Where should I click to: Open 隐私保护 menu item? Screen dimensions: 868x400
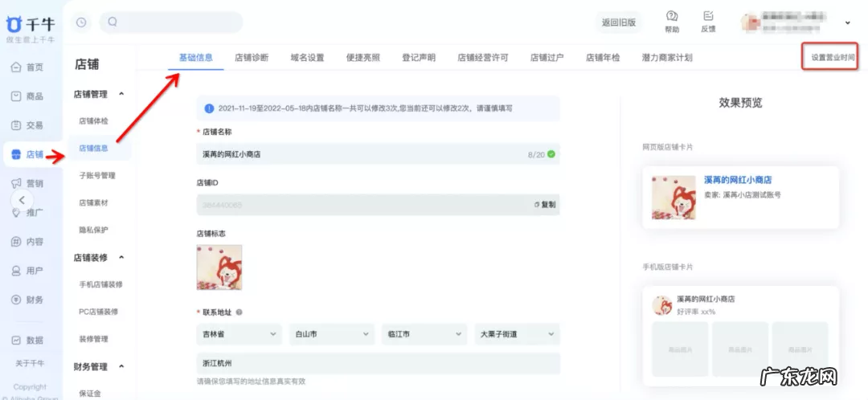click(x=93, y=230)
